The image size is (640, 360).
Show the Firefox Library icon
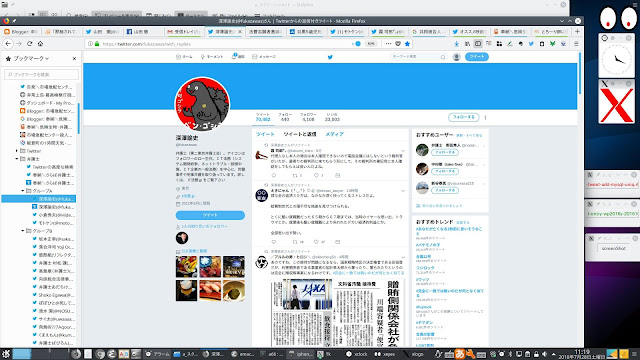[x=467, y=44]
